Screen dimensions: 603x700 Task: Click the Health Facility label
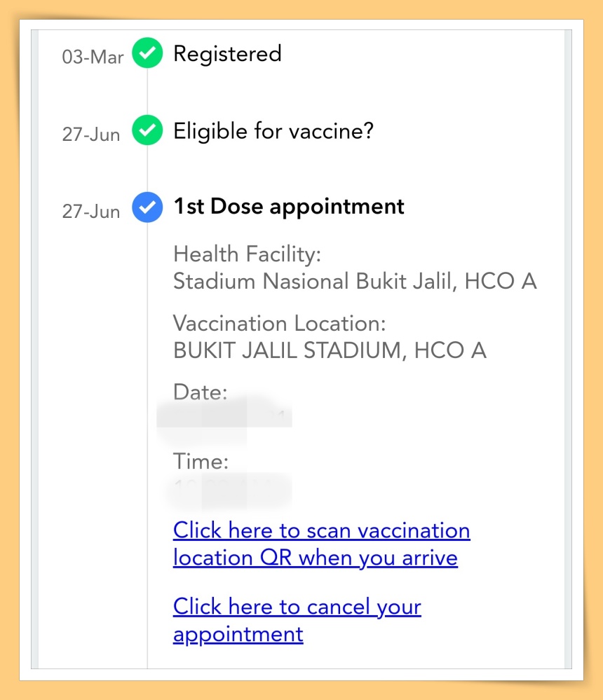[x=247, y=254]
